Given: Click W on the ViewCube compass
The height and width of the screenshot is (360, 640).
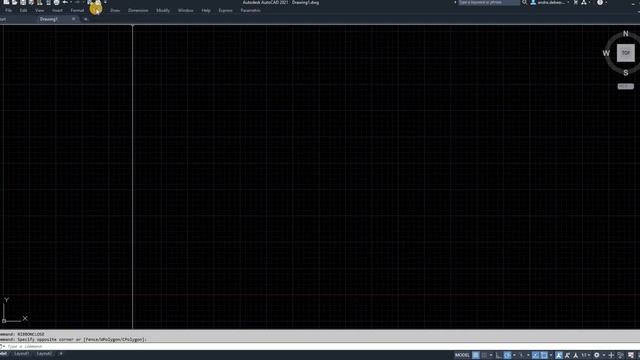Looking at the screenshot, I should click(x=606, y=53).
